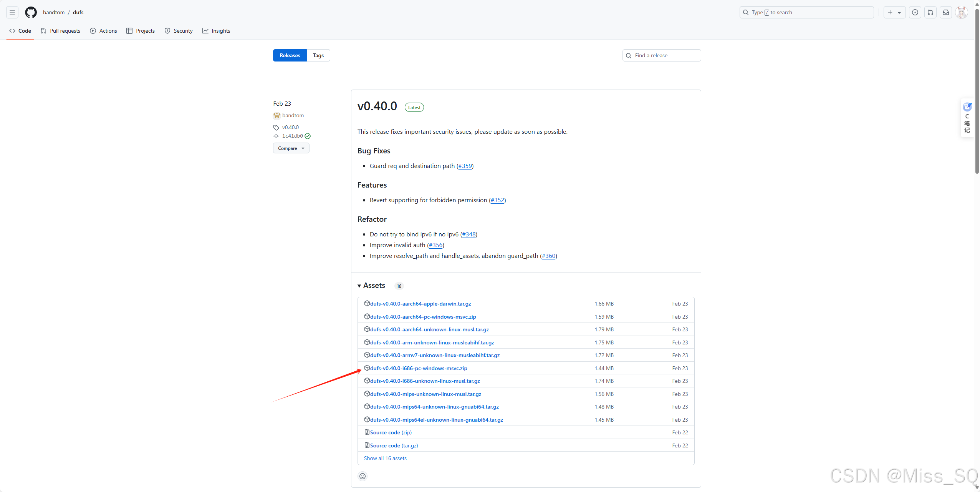
Task: Add a reaction with smiley icon
Action: point(362,476)
